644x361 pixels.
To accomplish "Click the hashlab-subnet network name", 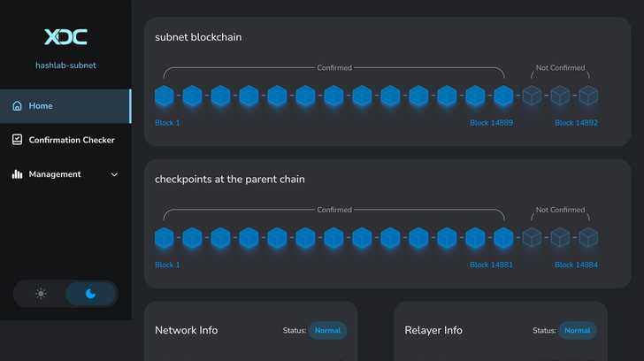I will point(65,65).
